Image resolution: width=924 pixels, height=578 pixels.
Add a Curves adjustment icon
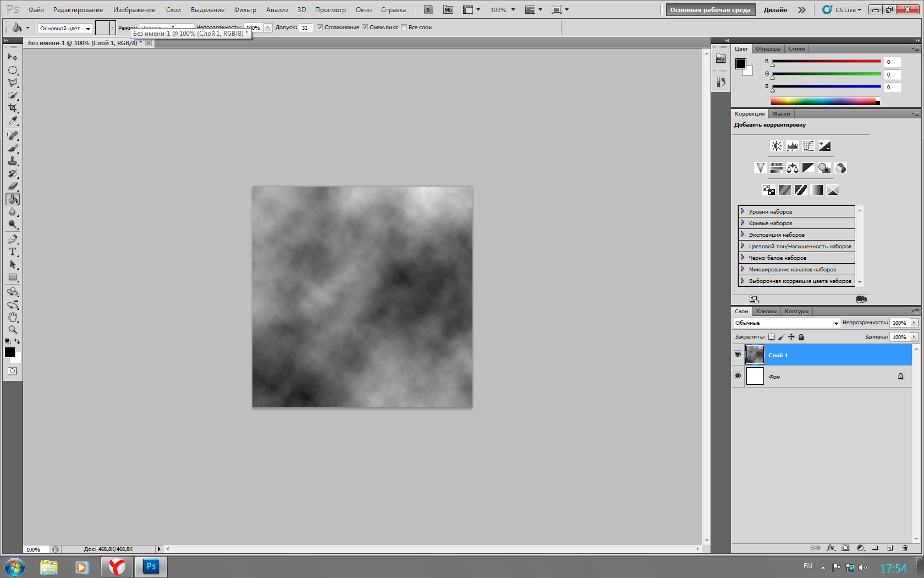tap(809, 146)
